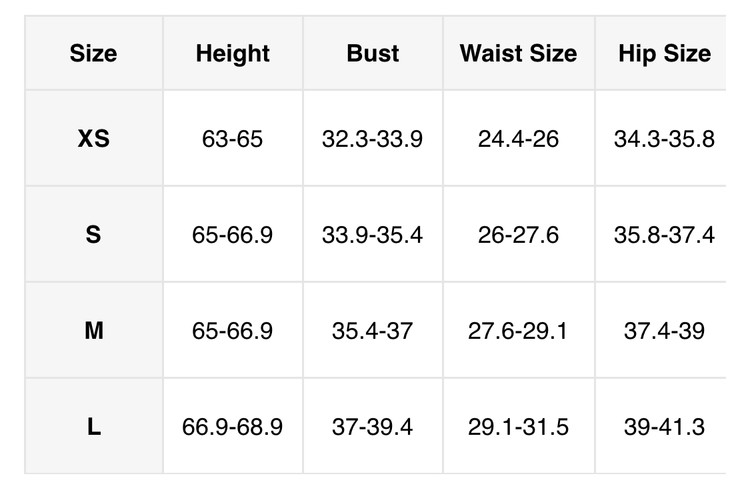The width and height of the screenshot is (750, 481).
Task: Click the Size column header
Action: [93, 54]
